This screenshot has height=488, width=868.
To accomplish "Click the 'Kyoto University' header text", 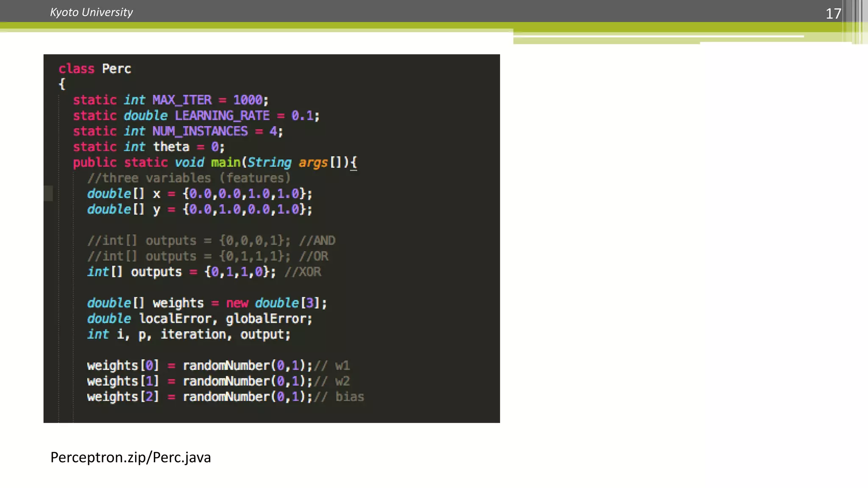I will [x=91, y=12].
